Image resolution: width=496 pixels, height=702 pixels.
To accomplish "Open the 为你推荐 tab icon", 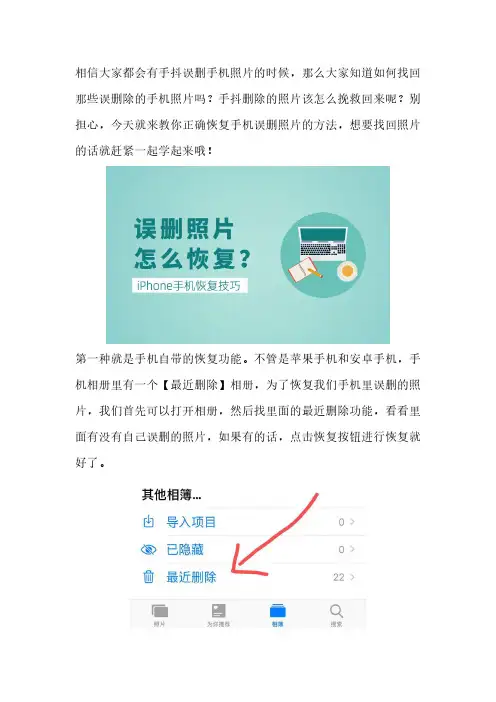I will [218, 611].
